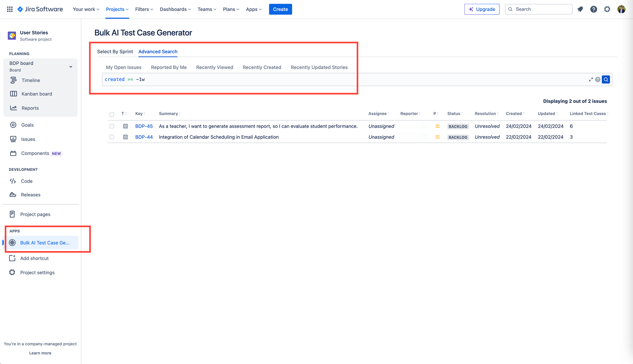Tick the checkbox for BDP-44
This screenshot has height=364, width=633.
click(112, 137)
